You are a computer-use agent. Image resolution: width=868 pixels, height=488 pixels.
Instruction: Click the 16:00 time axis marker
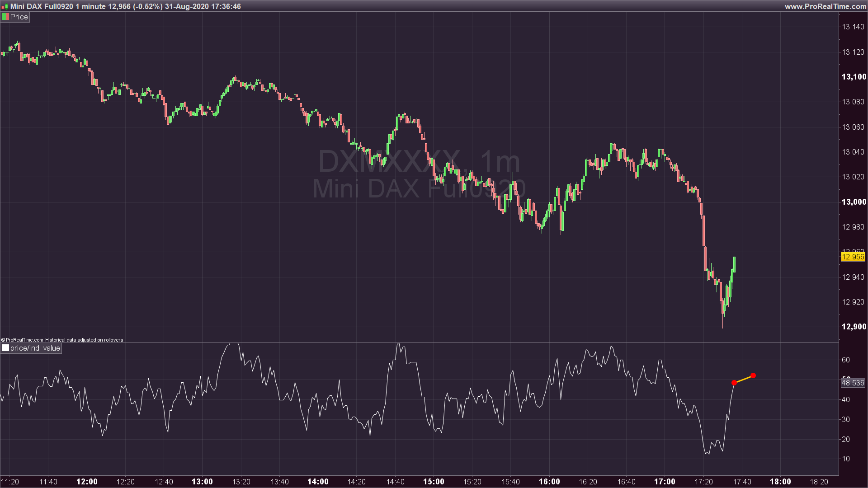(x=549, y=482)
